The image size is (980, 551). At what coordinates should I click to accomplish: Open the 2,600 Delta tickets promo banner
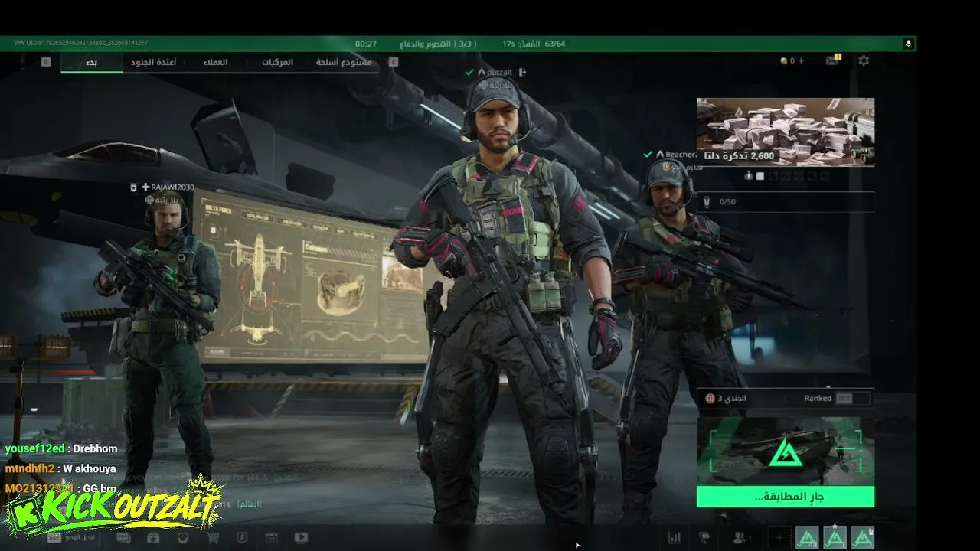786,132
